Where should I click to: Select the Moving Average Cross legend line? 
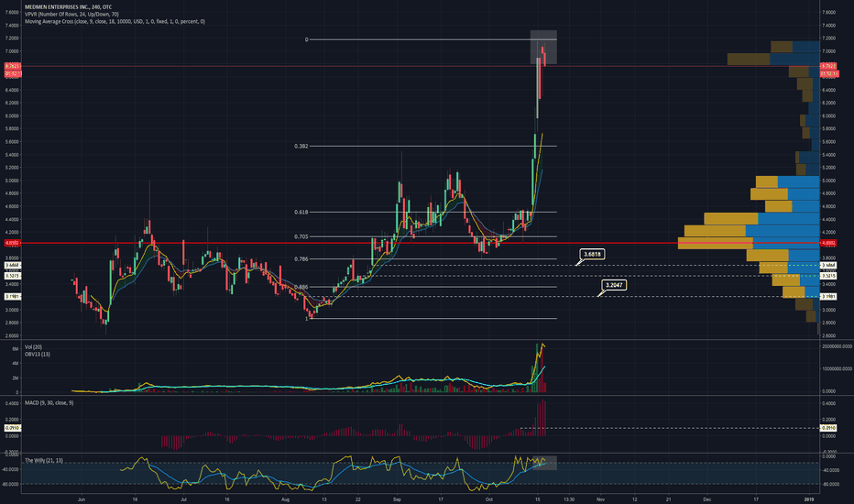(x=115, y=21)
